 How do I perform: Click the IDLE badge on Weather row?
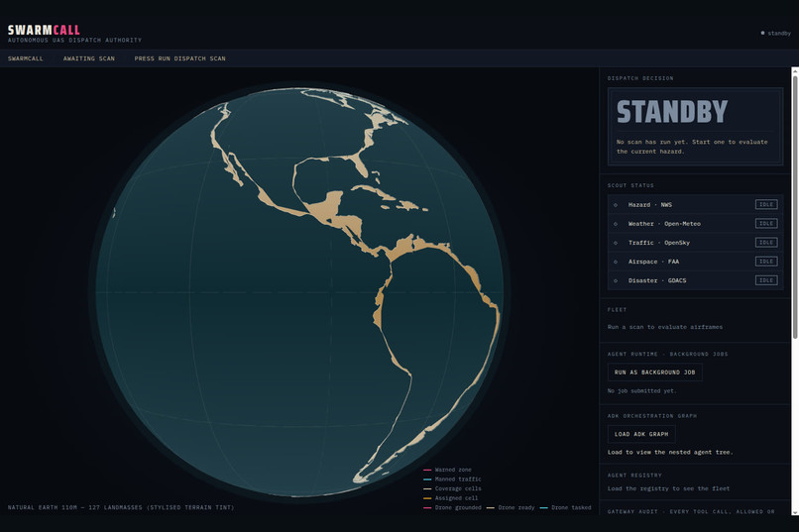[766, 224]
